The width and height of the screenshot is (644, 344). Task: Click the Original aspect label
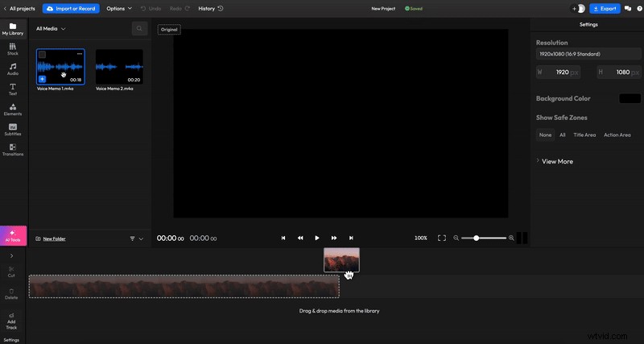(169, 30)
